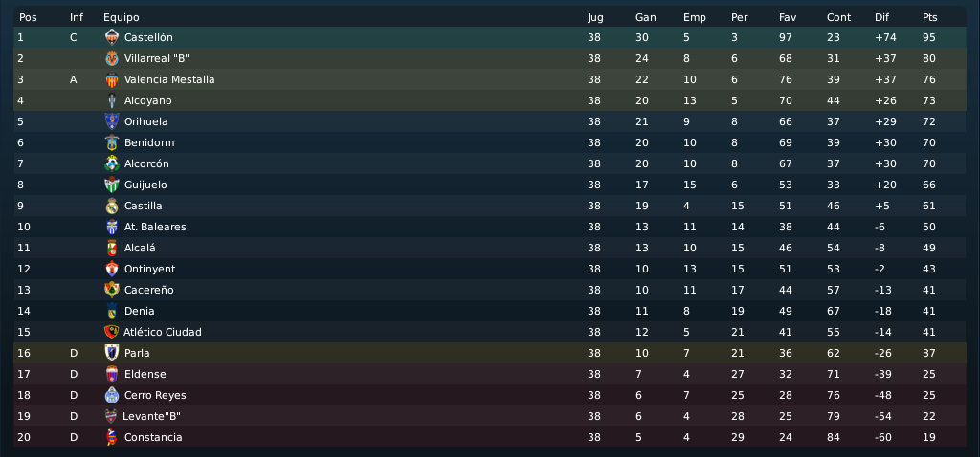Sort table by Pts column header
Viewport: 980px width, 457px height.
[x=929, y=17]
